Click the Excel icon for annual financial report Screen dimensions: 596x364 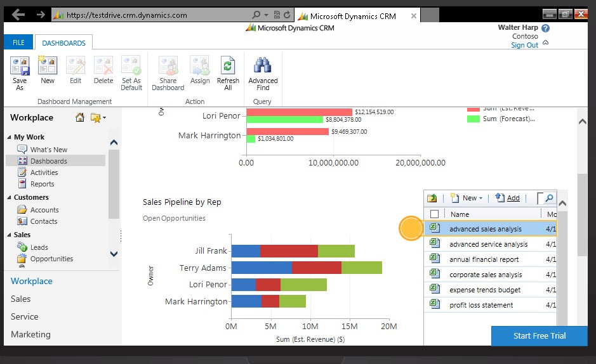(434, 259)
